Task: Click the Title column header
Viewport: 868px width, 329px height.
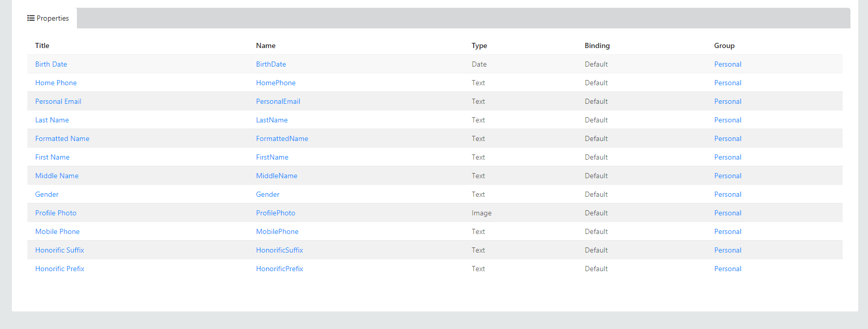Action: point(42,45)
